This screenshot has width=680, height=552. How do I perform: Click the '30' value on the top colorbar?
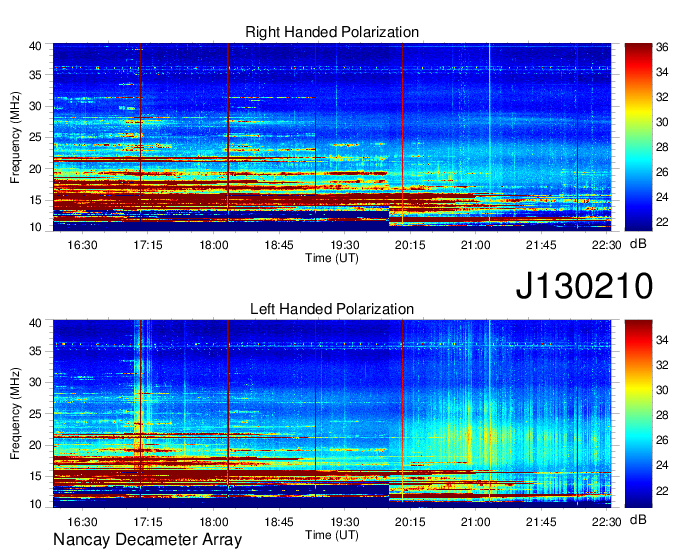(662, 122)
